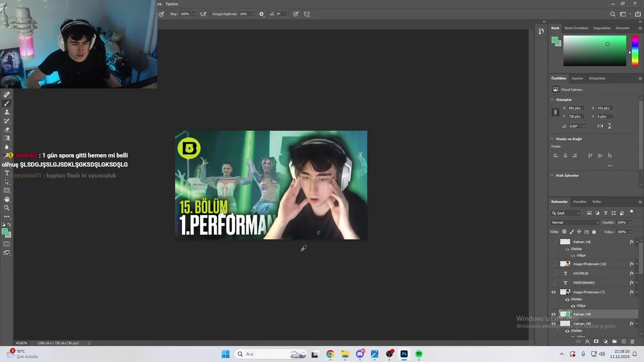Select the Rectangle shape tool
The width and height of the screenshot is (644, 362).
7,191
